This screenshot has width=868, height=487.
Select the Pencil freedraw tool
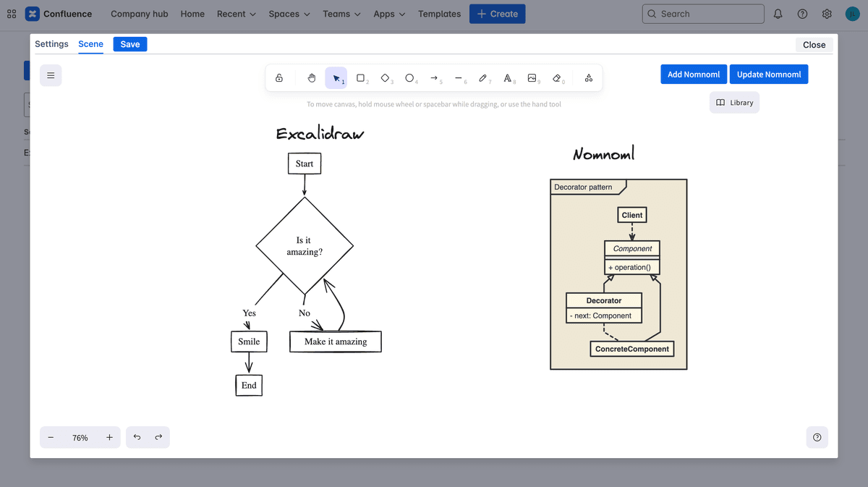tap(483, 78)
